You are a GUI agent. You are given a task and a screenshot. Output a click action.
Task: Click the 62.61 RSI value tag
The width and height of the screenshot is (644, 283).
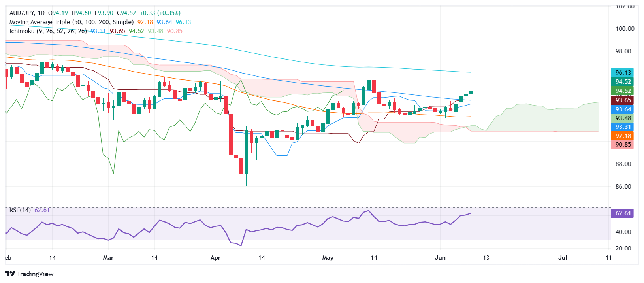[622, 213]
